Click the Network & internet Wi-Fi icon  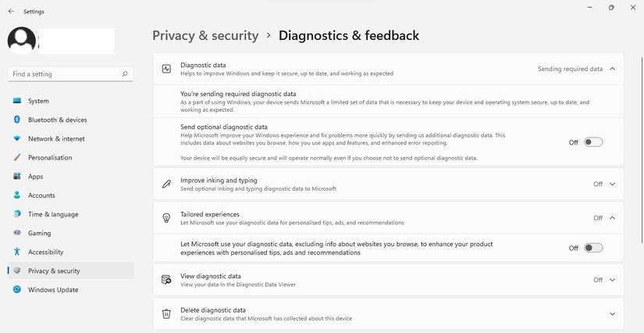pyautogui.click(x=16, y=138)
